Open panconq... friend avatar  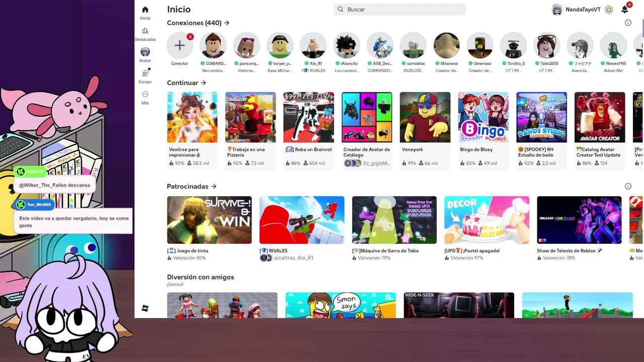coord(246,46)
